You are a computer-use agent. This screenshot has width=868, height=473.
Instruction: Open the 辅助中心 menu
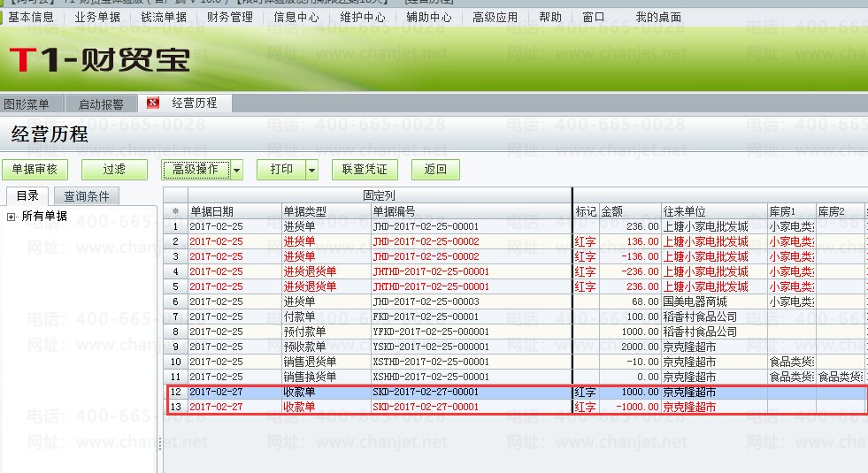tap(429, 17)
